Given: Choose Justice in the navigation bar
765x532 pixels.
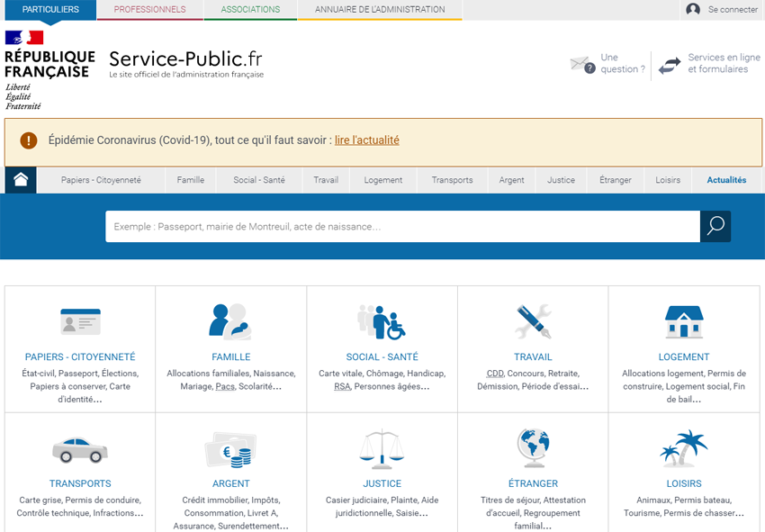Looking at the screenshot, I should coord(561,180).
